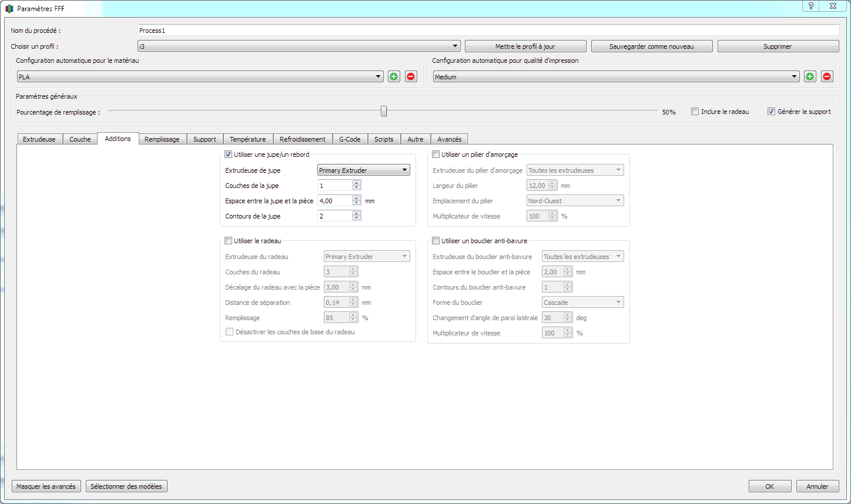Toggle Utiliser le radeau checkbox
This screenshot has height=504, width=851.
click(229, 241)
